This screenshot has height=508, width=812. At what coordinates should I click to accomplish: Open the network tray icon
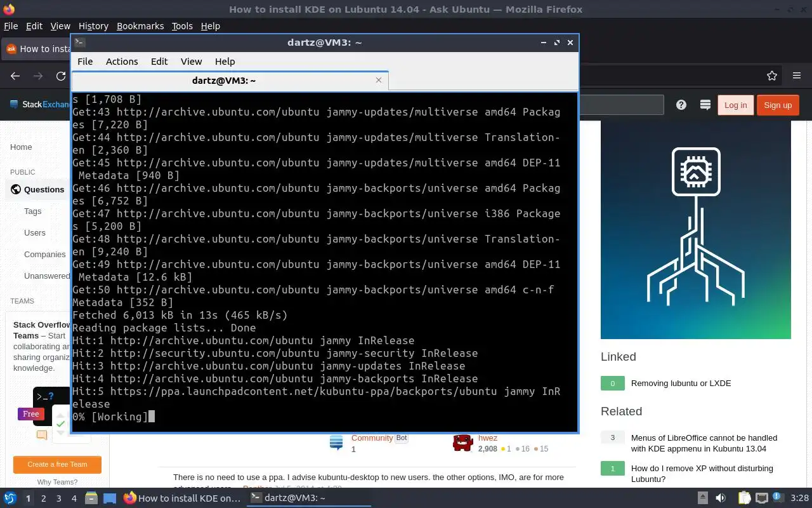click(762, 498)
